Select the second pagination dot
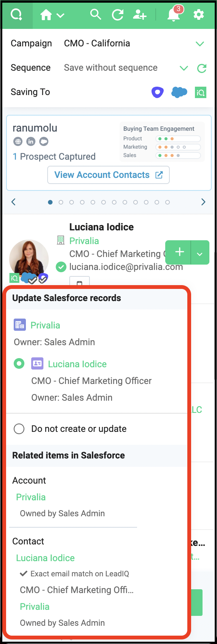Image resolution: width=217 pixels, height=644 pixels. 61,202
